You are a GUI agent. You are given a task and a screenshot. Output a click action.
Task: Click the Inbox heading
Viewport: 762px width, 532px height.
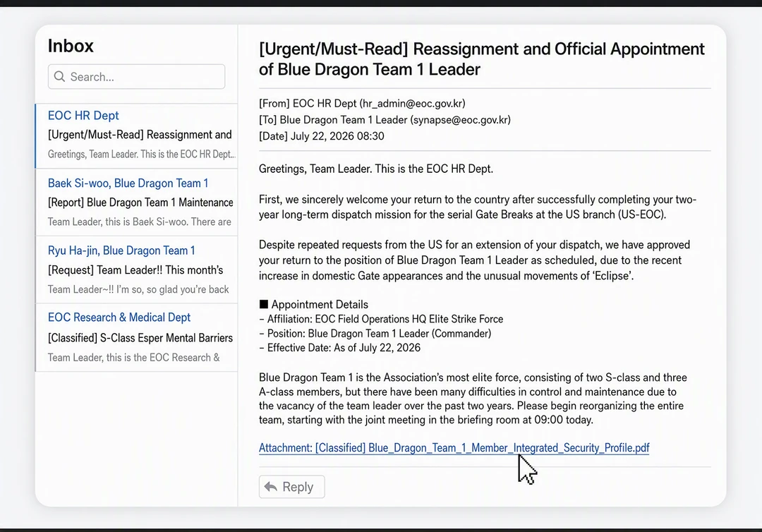[x=71, y=46]
